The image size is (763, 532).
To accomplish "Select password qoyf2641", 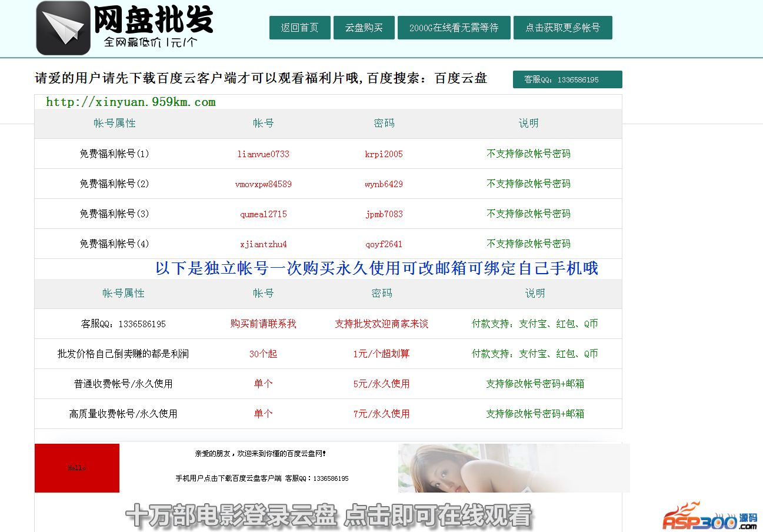I will pyautogui.click(x=384, y=244).
